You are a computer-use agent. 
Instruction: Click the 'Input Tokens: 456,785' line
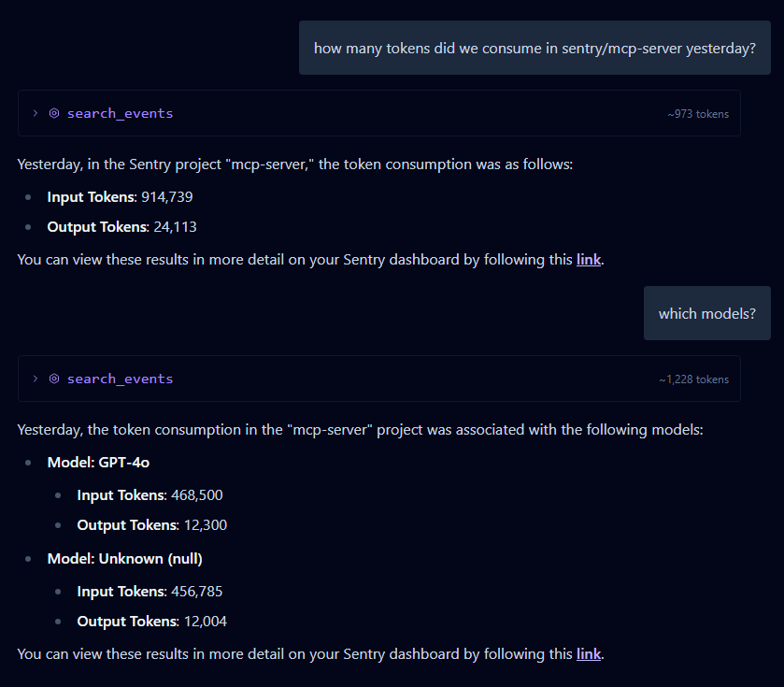coord(150,592)
